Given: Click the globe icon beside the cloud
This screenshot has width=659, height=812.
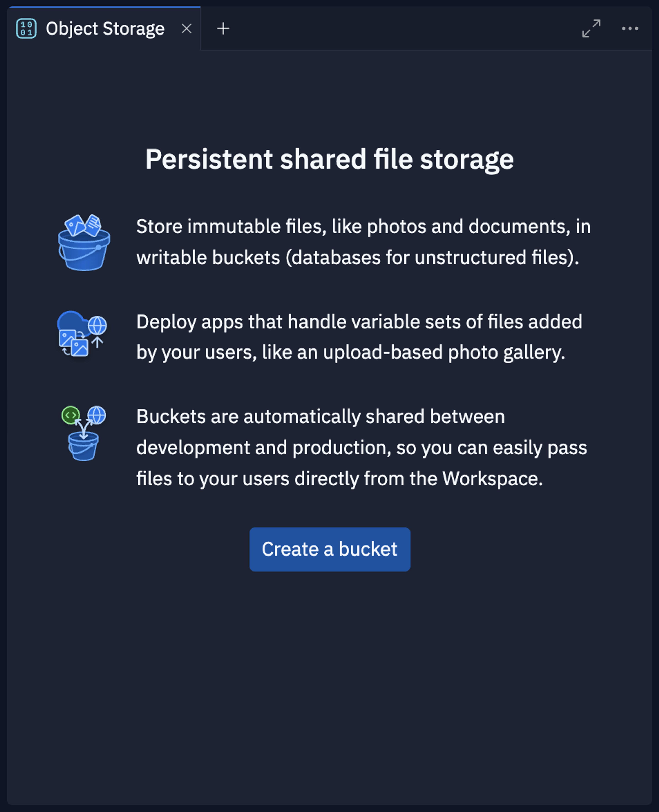Looking at the screenshot, I should click(97, 325).
